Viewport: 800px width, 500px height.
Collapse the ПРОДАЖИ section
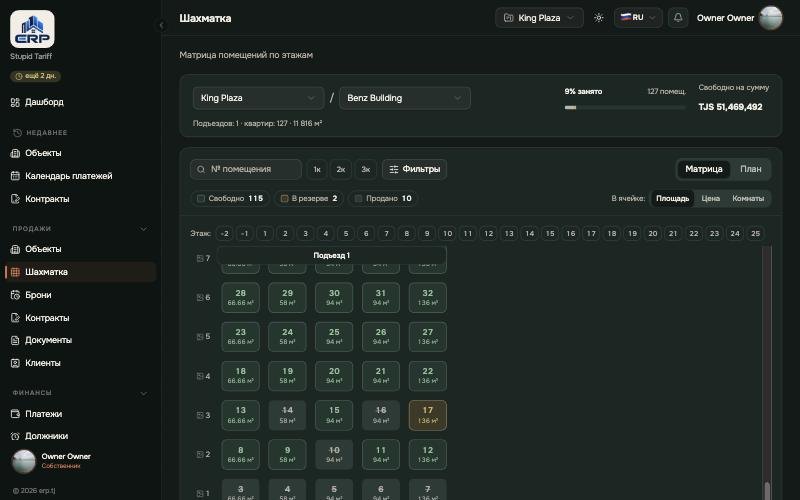(x=143, y=229)
